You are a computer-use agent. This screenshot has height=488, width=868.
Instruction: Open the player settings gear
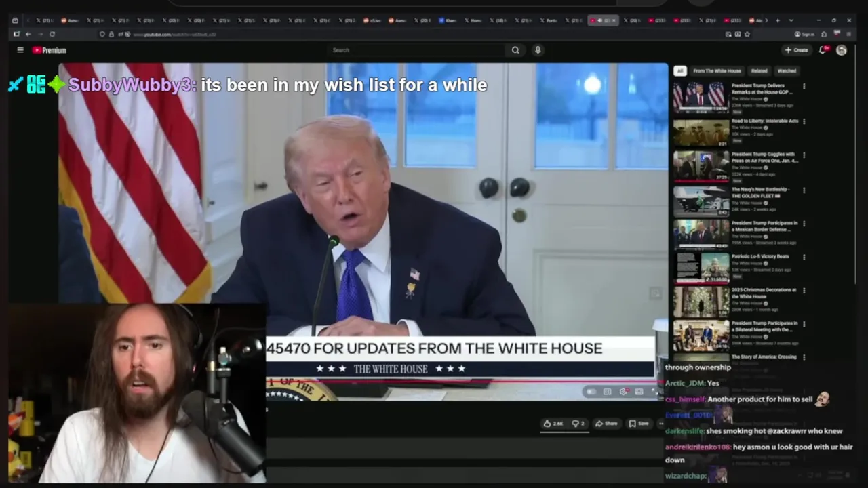tap(623, 392)
